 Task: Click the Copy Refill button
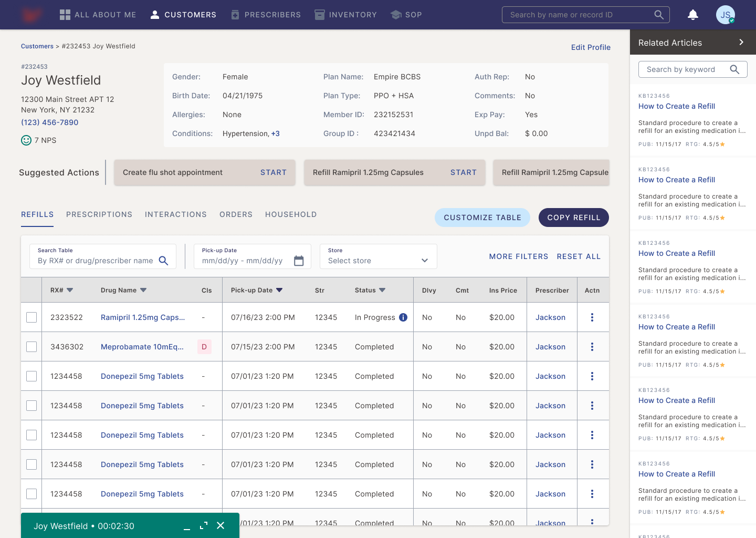[x=574, y=218]
